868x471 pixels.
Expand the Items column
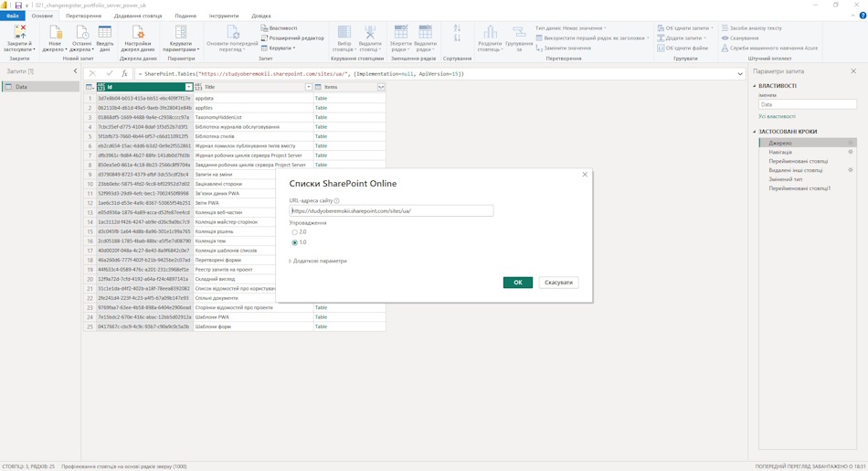pos(381,87)
